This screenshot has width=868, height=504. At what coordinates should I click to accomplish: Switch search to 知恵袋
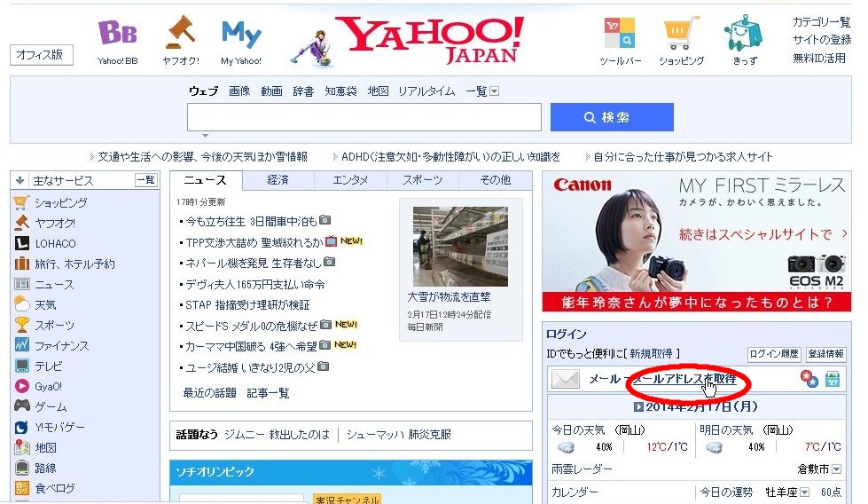[x=340, y=91]
